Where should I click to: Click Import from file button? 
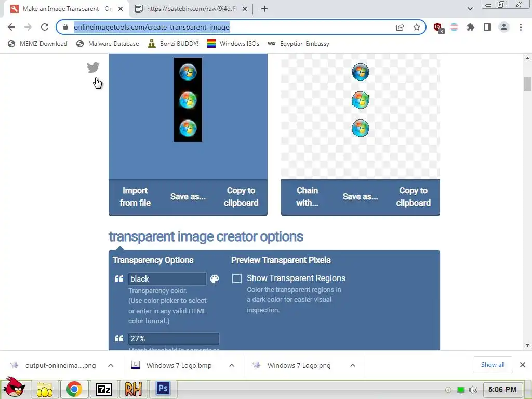click(135, 196)
